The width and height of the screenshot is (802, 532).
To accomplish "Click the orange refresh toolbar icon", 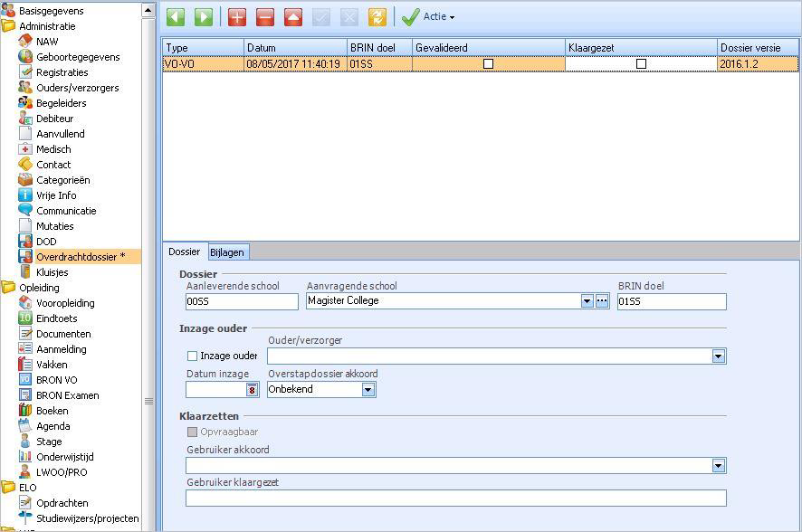I will [377, 17].
